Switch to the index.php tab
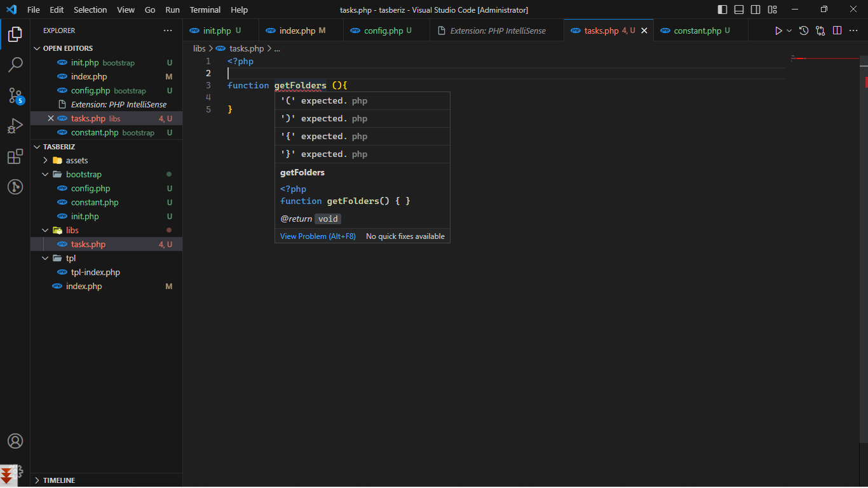Image resolution: width=868 pixels, height=488 pixels. tap(301, 30)
